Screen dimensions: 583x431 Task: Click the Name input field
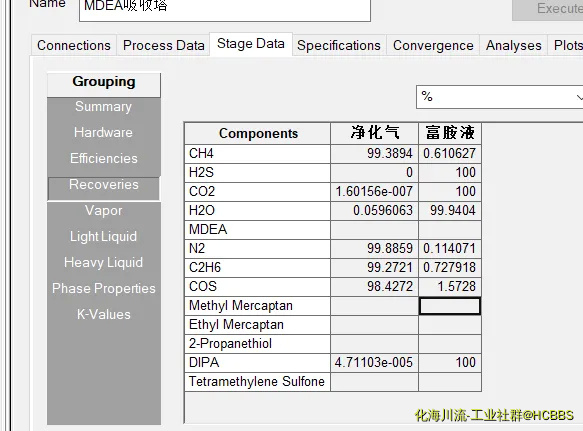[x=225, y=9]
